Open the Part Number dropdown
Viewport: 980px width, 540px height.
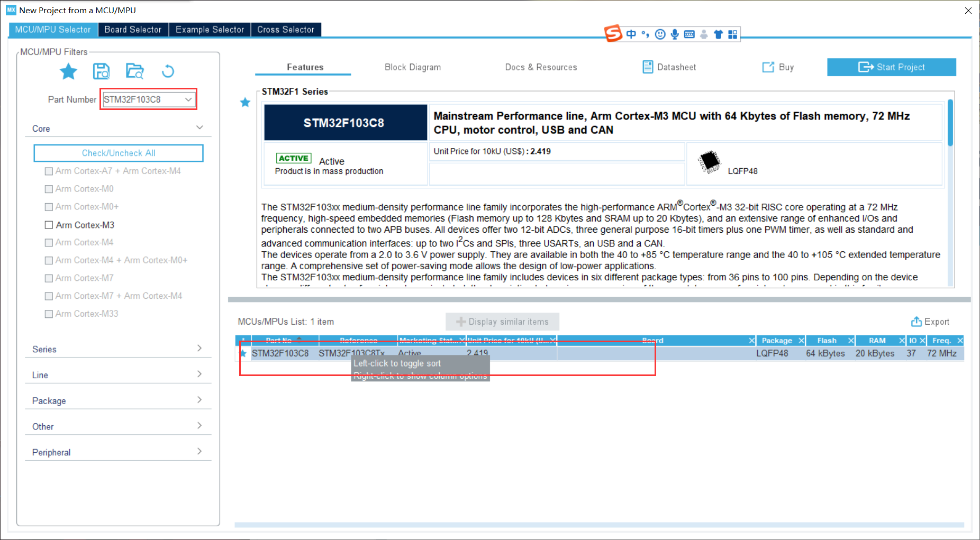pos(188,99)
